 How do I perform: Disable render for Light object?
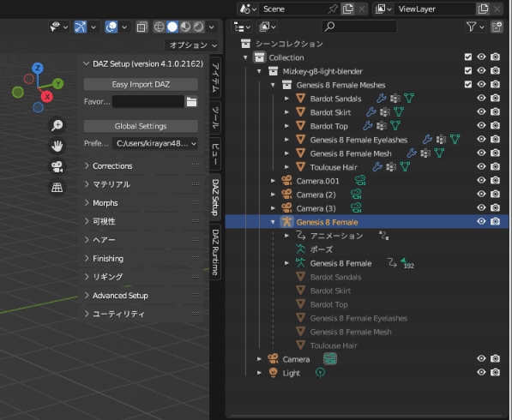coord(495,372)
